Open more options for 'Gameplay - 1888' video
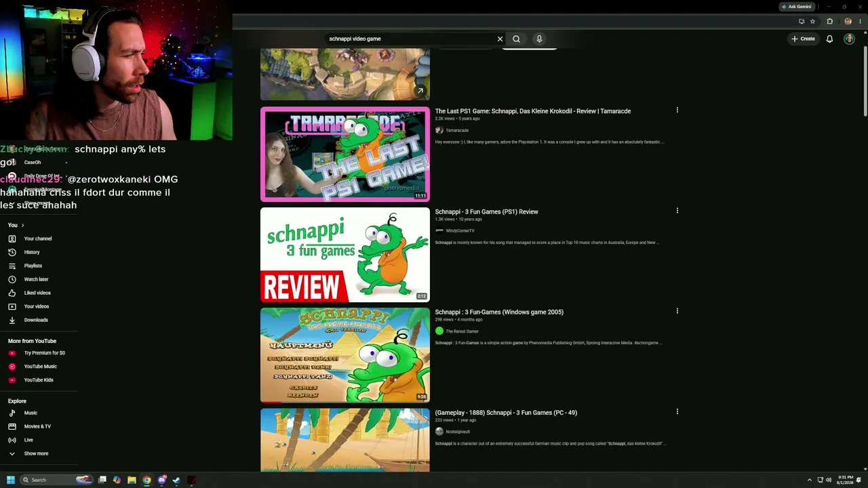868x488 pixels. click(x=677, y=411)
